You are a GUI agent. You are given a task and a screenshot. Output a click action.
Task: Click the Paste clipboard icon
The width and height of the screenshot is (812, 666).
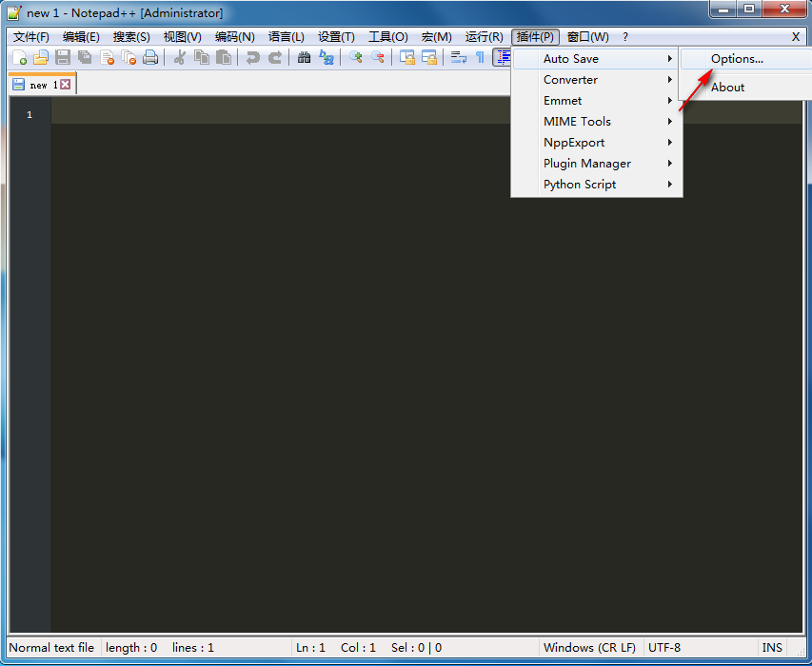tap(223, 57)
